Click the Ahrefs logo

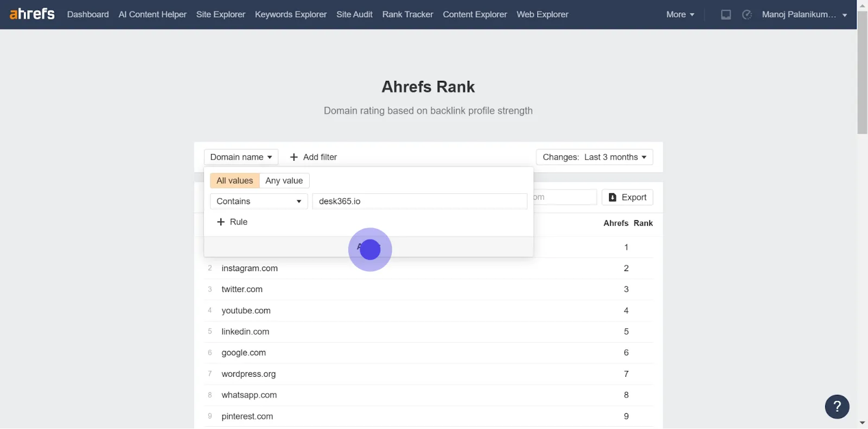tap(32, 14)
